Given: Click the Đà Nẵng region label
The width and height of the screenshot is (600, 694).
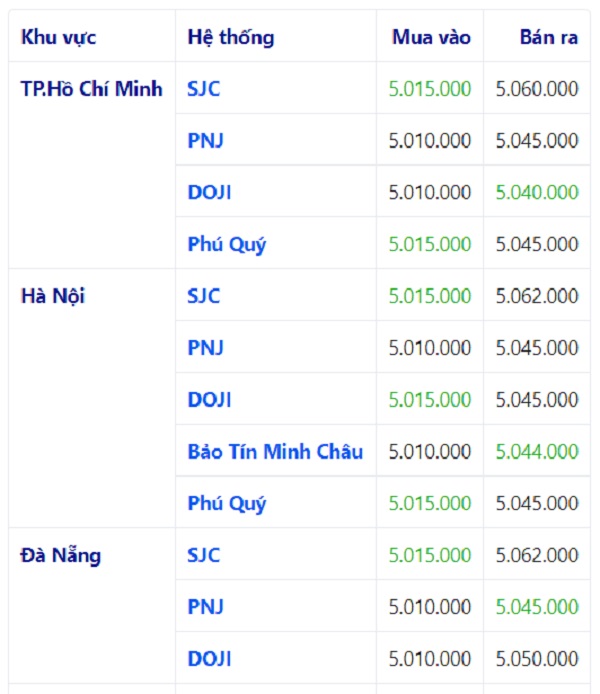Looking at the screenshot, I should pos(61,556).
